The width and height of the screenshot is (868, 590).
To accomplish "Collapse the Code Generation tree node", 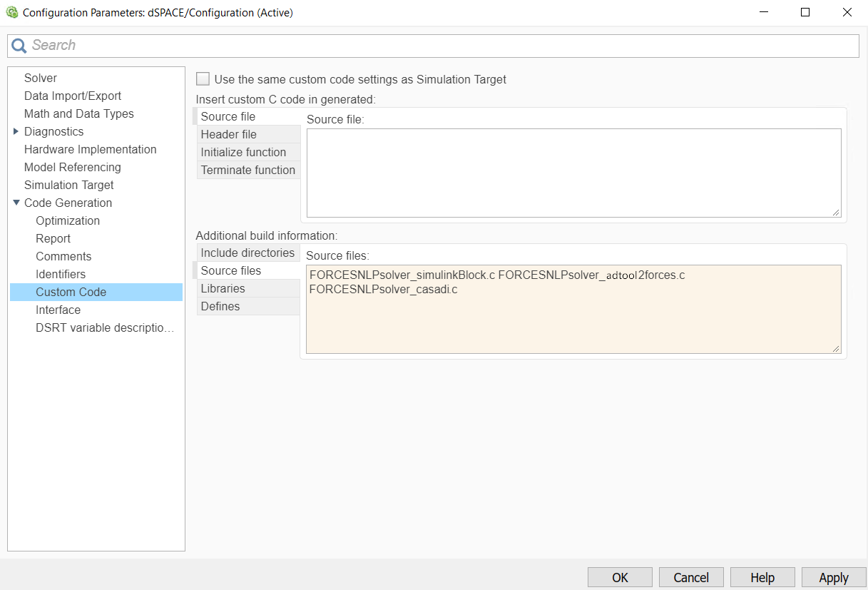I will click(16, 203).
